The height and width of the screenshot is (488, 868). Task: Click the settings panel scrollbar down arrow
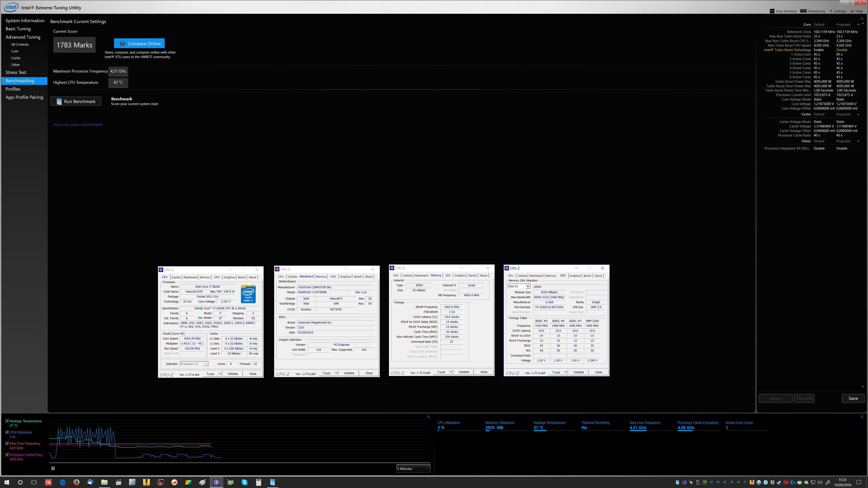click(863, 387)
